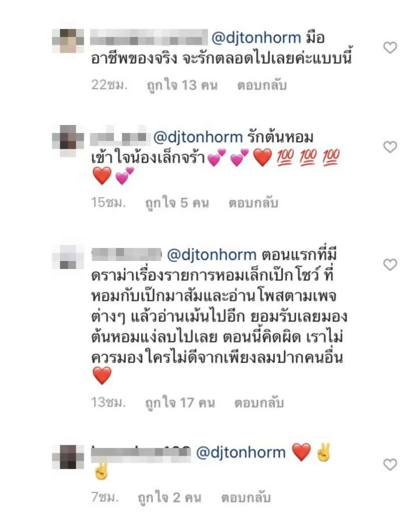The height and width of the screenshot is (514, 420).
Task: Open the ถูกใจ 17 คน likes list
Action: 180,403
